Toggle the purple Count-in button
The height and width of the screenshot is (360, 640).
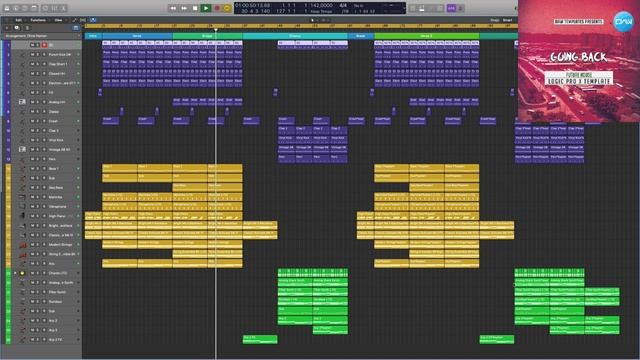point(451,8)
